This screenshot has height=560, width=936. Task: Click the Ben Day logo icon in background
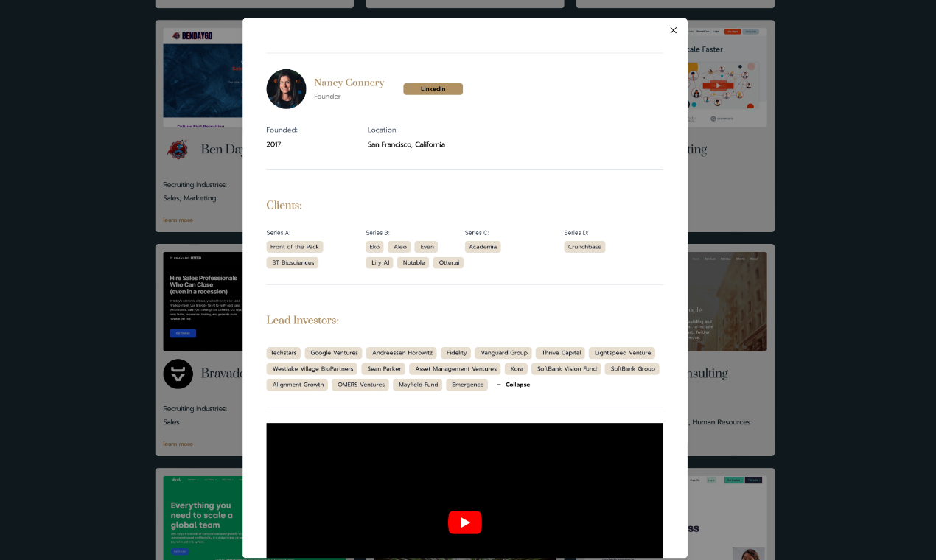[177, 150]
